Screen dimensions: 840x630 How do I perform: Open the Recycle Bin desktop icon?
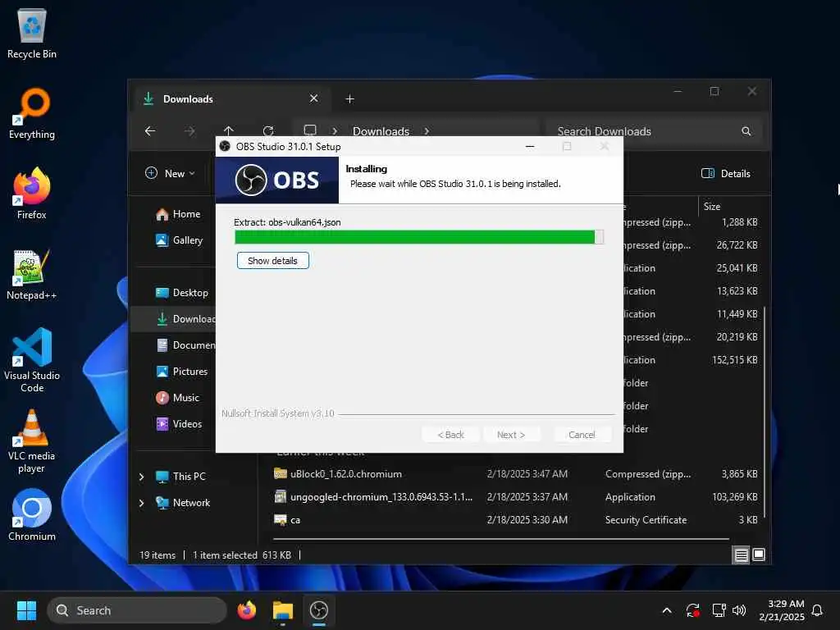point(32,33)
